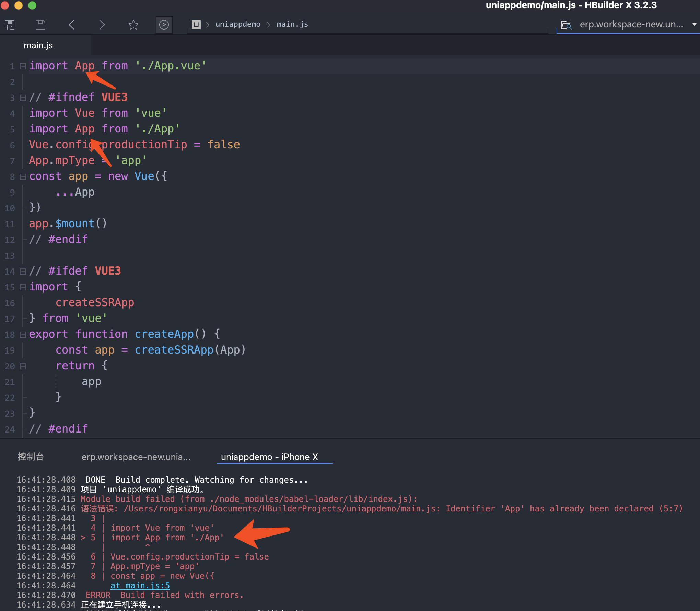
Task: Fold the import block at line 15
Action: [x=23, y=287]
